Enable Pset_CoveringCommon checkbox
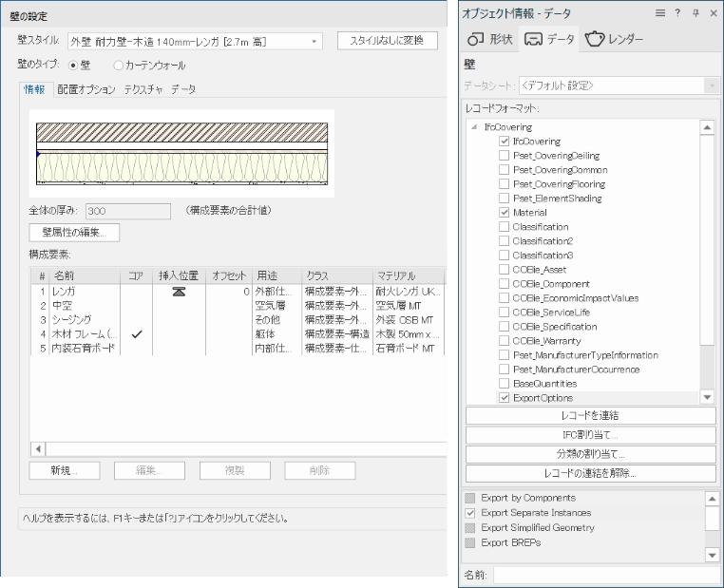 (x=505, y=170)
